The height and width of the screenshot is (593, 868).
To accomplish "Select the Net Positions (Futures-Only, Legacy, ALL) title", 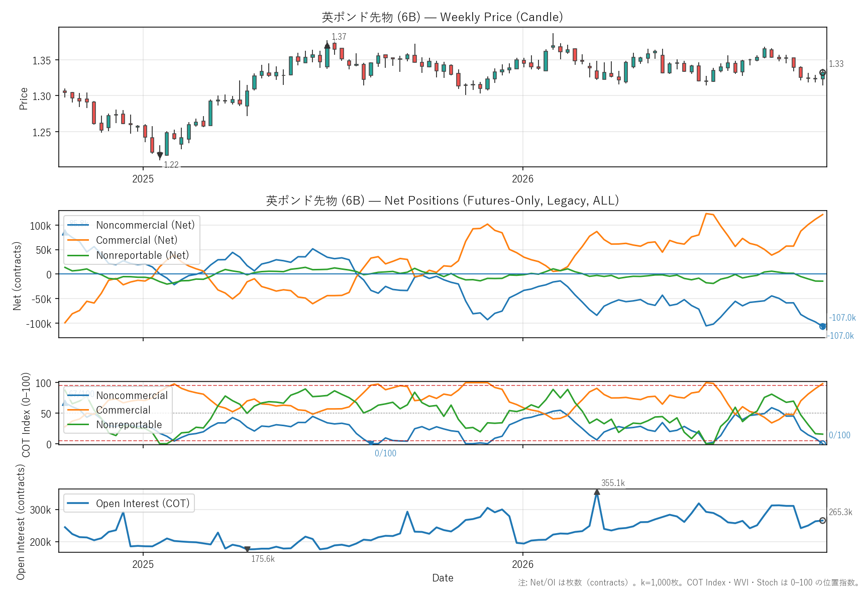I will [442, 201].
